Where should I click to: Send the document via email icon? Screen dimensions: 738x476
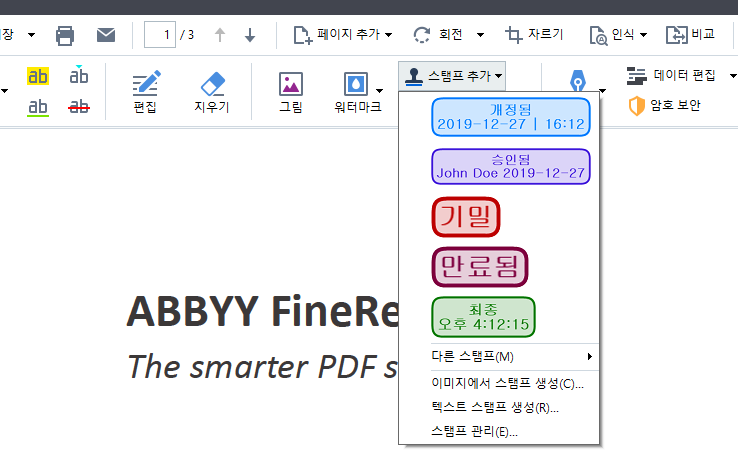click(x=106, y=35)
